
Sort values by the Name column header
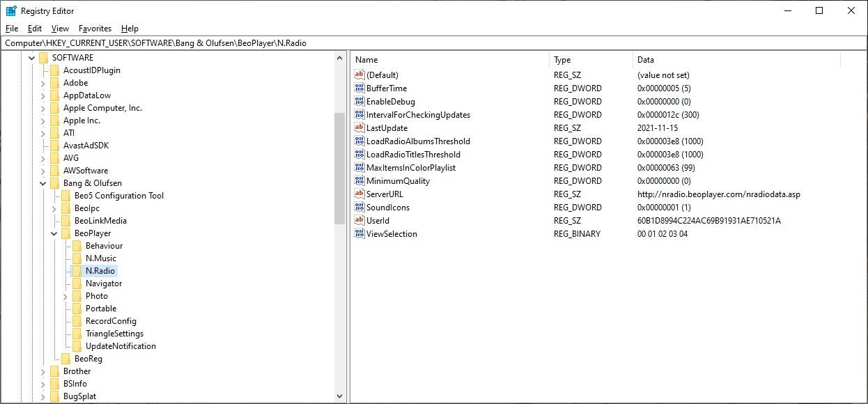(x=450, y=60)
